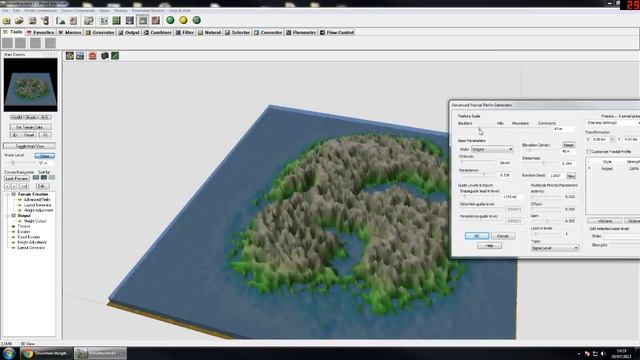Viewport: 640px width, 360px height.
Task: Click the Toggle Main View button
Action: (29, 146)
